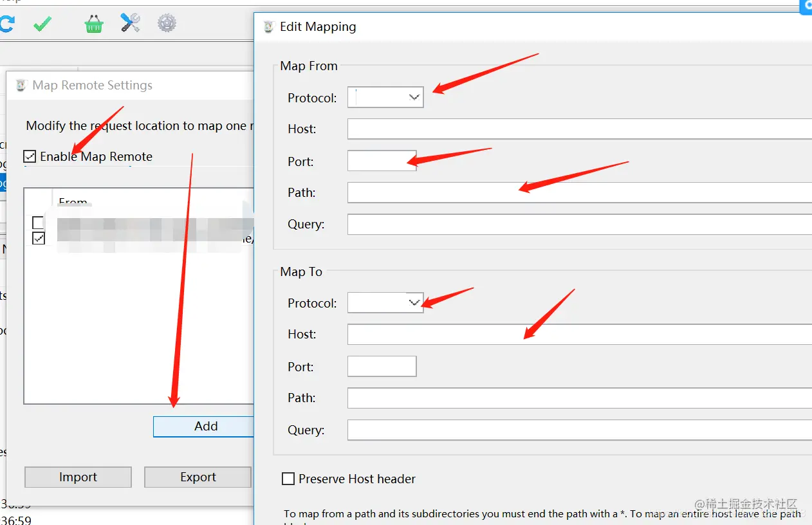Screen dimensions: 812x525
Task: Click the Export button
Action: pos(198,477)
